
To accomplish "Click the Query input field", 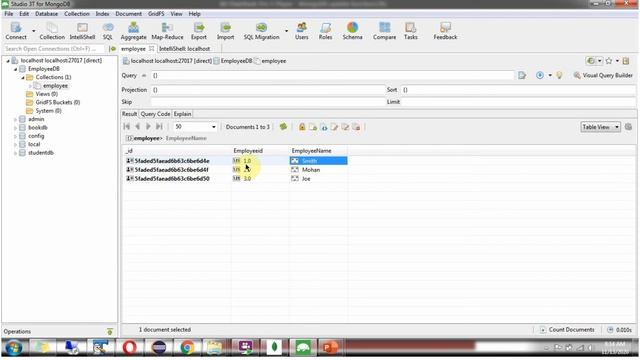I will point(332,76).
